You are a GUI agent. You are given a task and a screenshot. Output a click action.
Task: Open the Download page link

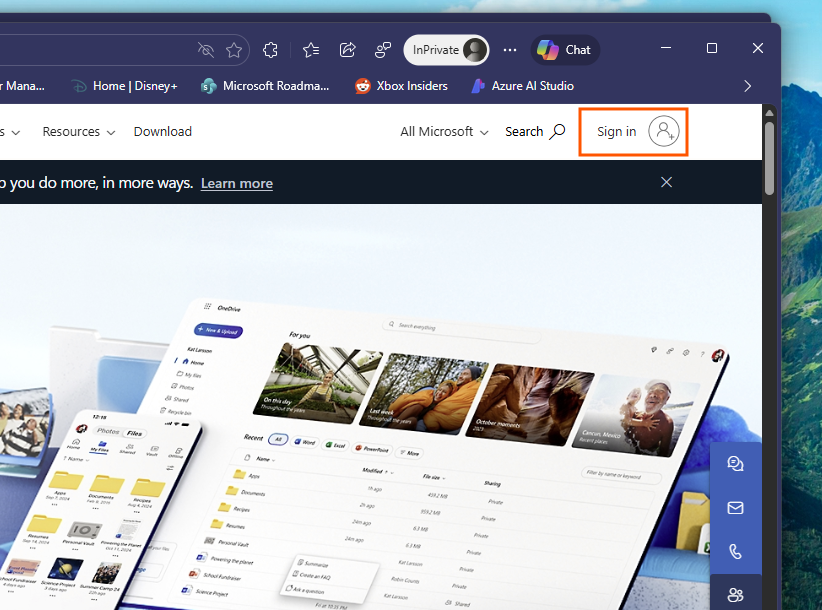(163, 132)
